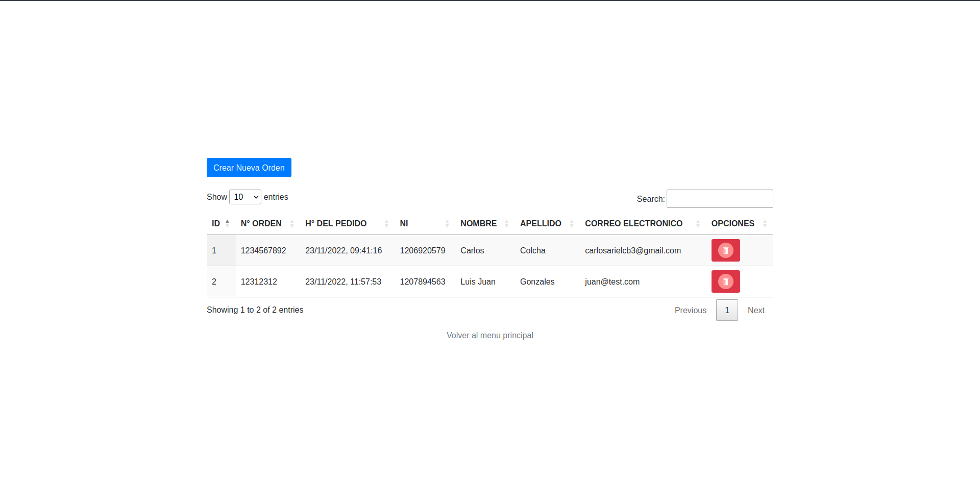Delete order 1234567892 using its trash icon

(725, 250)
